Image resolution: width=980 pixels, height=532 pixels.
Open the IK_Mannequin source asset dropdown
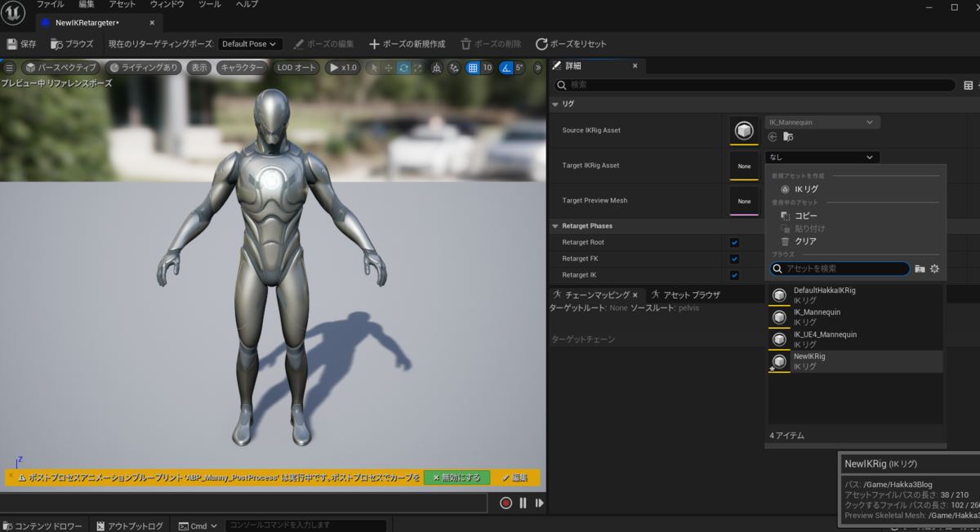click(822, 122)
